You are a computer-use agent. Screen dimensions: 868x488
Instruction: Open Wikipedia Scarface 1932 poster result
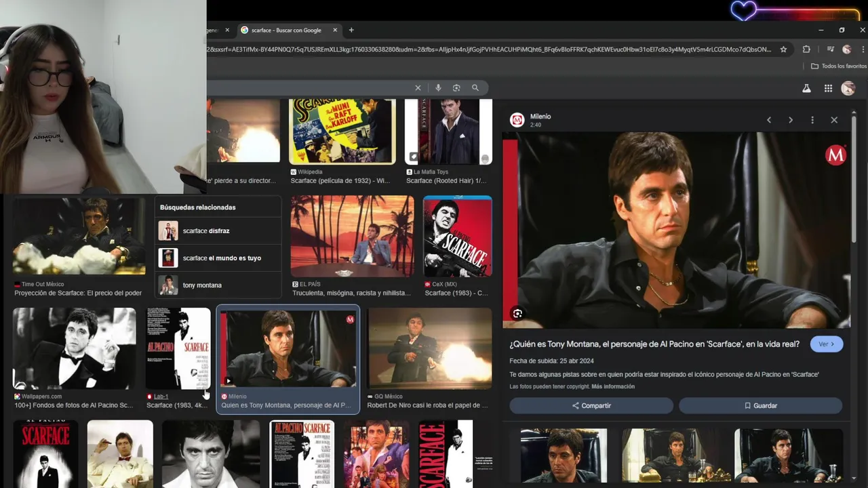(342, 131)
